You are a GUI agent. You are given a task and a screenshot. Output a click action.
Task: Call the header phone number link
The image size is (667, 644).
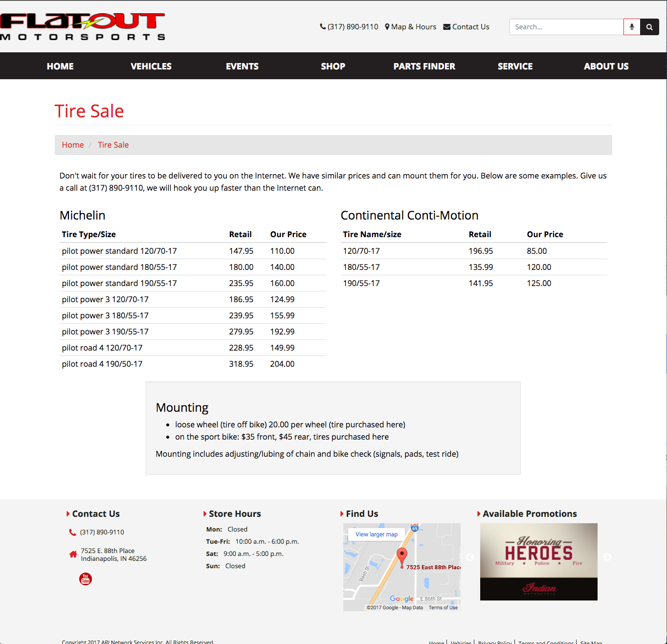pyautogui.click(x=349, y=27)
